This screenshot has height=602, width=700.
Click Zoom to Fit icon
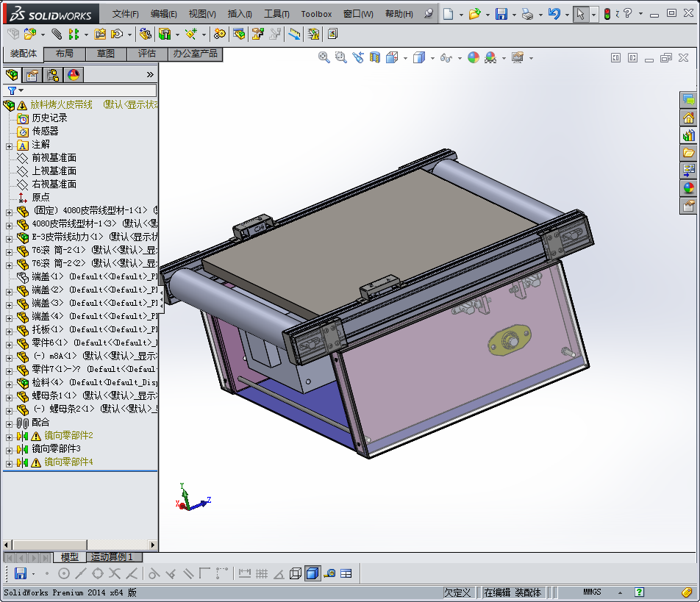(324, 57)
